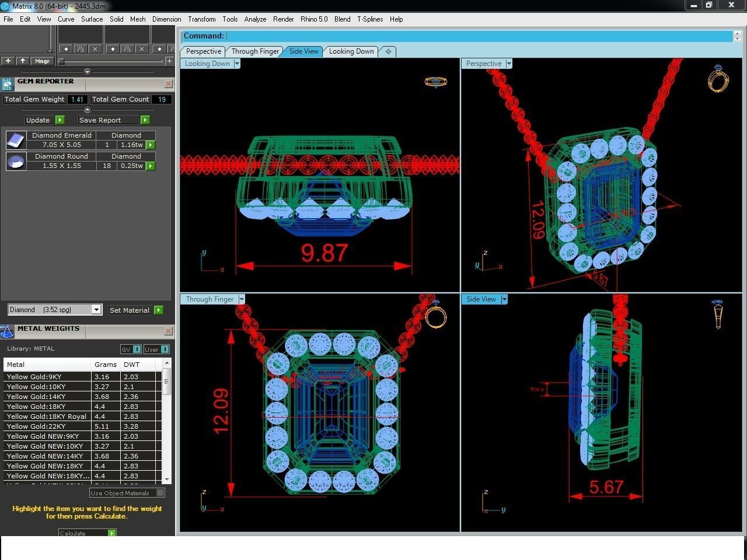
Task: Click the Diamond Round gem thumbnail
Action: click(x=16, y=161)
